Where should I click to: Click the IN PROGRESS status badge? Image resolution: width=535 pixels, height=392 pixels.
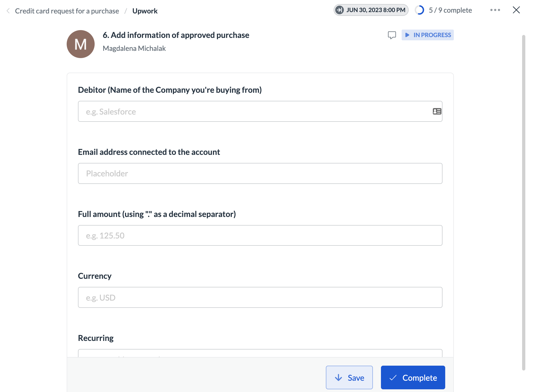click(x=427, y=35)
